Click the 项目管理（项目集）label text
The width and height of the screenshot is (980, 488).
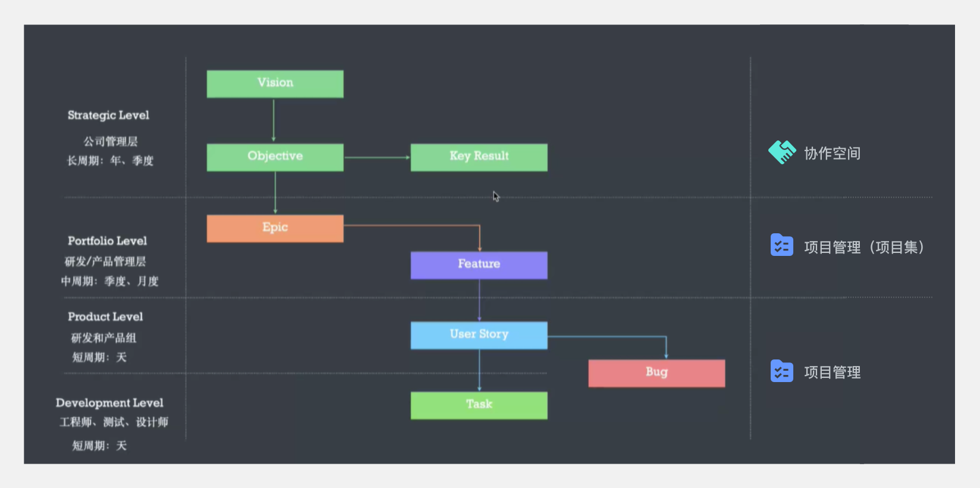coord(863,247)
